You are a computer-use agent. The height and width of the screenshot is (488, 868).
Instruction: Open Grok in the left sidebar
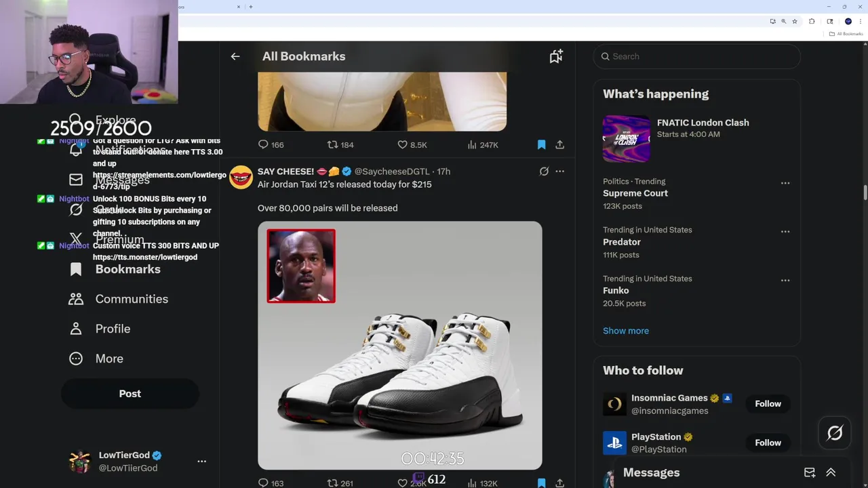click(95, 209)
